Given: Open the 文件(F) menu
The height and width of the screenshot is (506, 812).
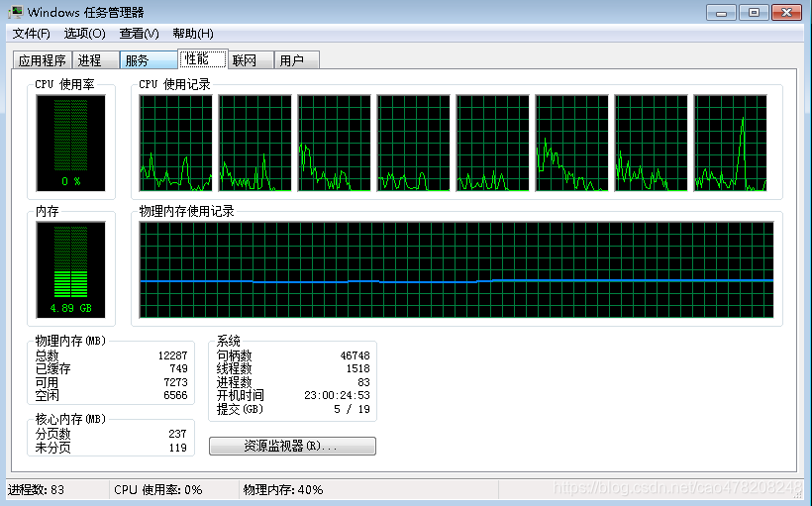Looking at the screenshot, I should pyautogui.click(x=31, y=34).
